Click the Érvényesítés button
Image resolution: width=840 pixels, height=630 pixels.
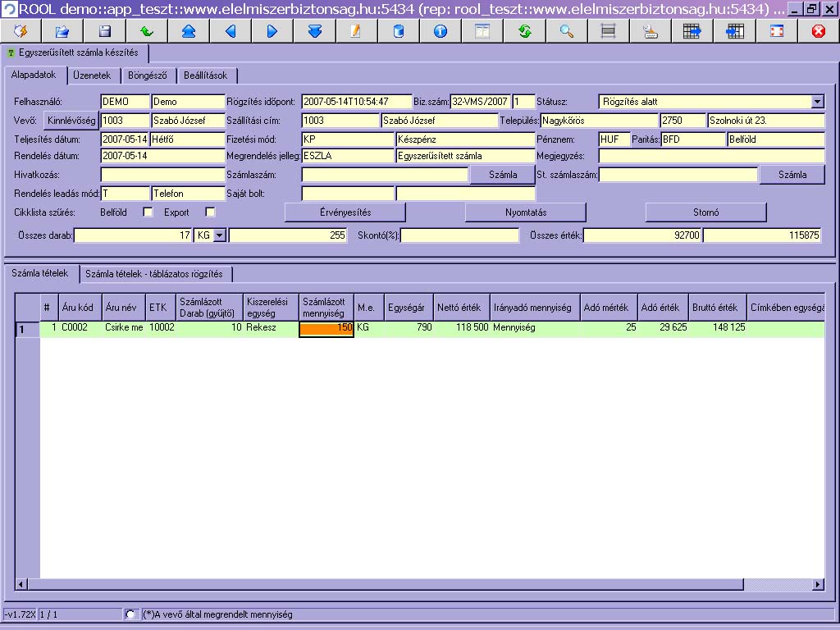pos(345,212)
